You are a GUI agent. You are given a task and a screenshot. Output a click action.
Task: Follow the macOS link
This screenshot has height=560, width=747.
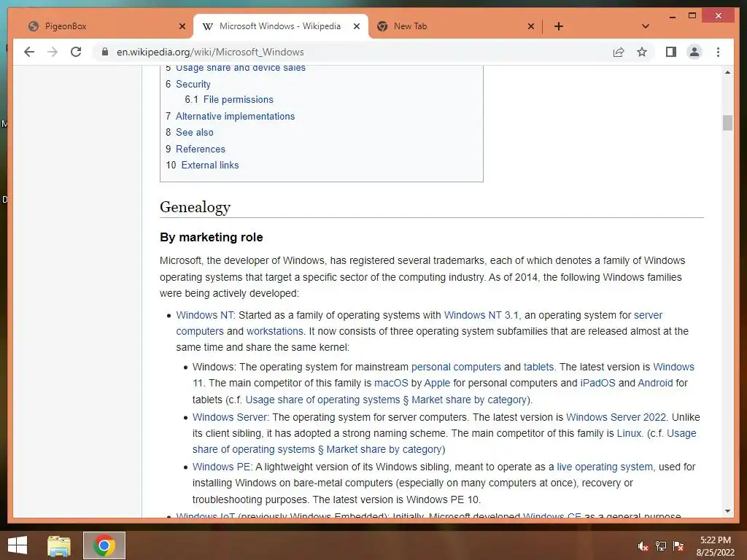tap(391, 384)
